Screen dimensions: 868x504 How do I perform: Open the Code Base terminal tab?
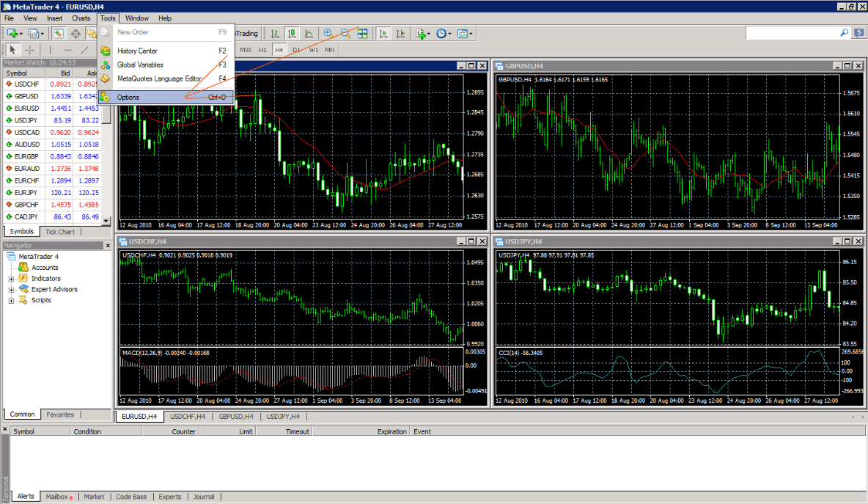[131, 497]
